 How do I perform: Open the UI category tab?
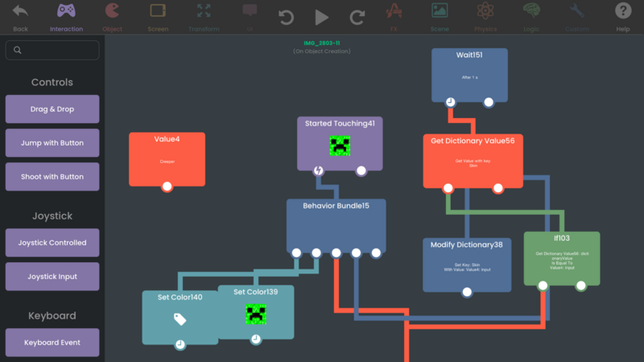[250, 17]
